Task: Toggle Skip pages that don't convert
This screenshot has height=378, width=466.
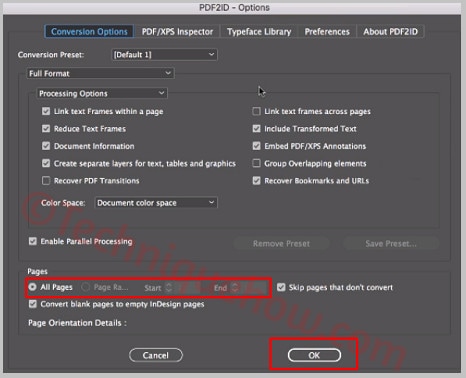Action: click(281, 287)
